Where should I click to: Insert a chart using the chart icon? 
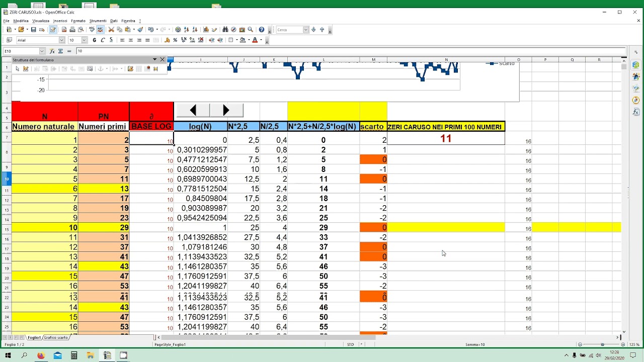point(206,30)
